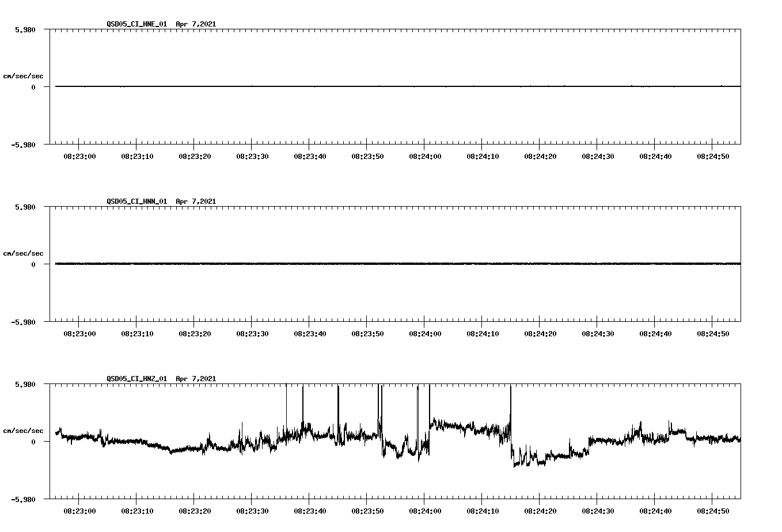Click the 08:24:00 tick label on the HNZ axis
Viewport: 782px width, 532px height.
[424, 511]
